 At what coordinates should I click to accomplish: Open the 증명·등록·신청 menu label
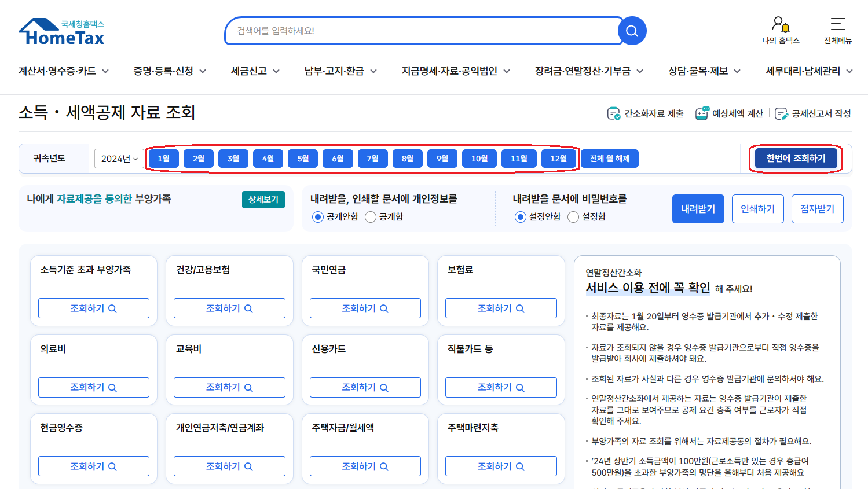click(x=163, y=71)
